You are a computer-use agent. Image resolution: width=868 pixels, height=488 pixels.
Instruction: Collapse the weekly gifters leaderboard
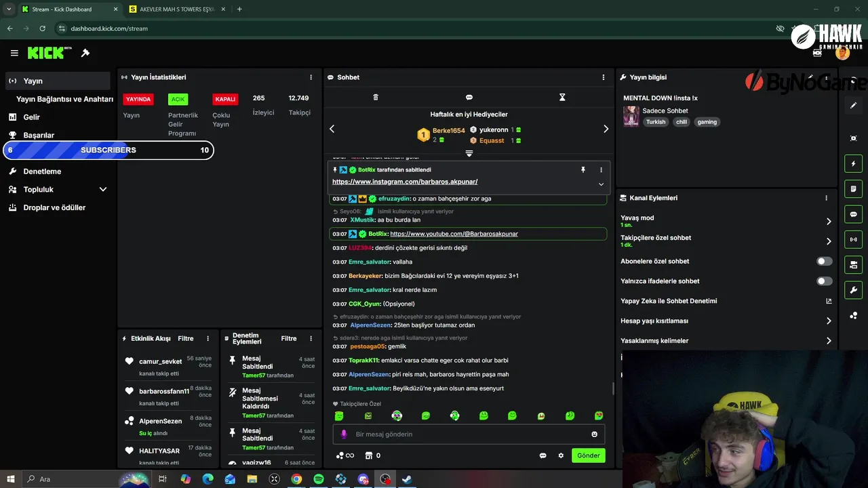469,154
